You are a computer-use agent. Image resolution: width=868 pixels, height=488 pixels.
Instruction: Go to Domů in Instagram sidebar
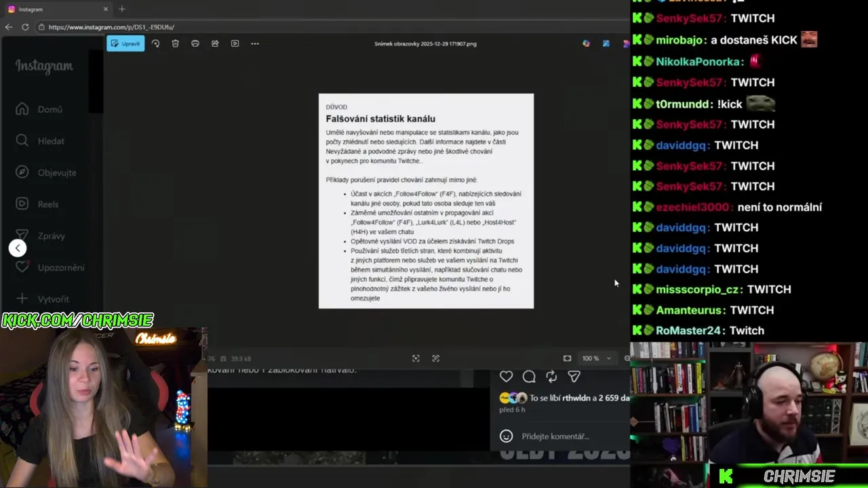(40, 109)
